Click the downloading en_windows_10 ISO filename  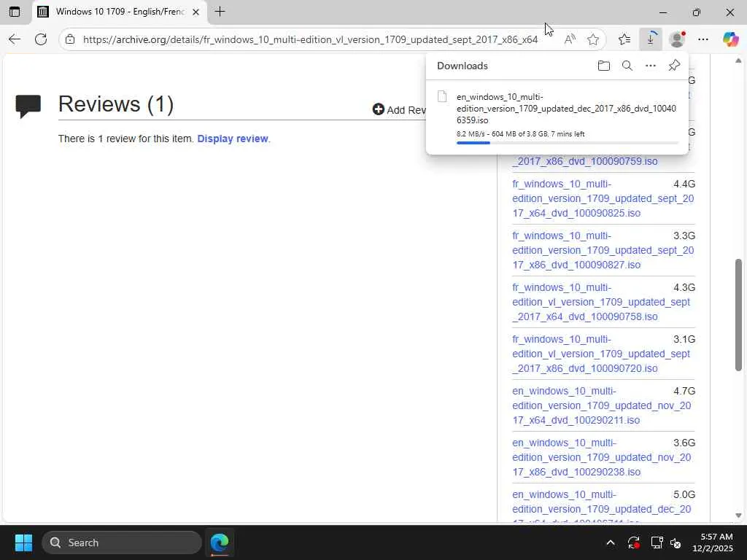(x=566, y=109)
